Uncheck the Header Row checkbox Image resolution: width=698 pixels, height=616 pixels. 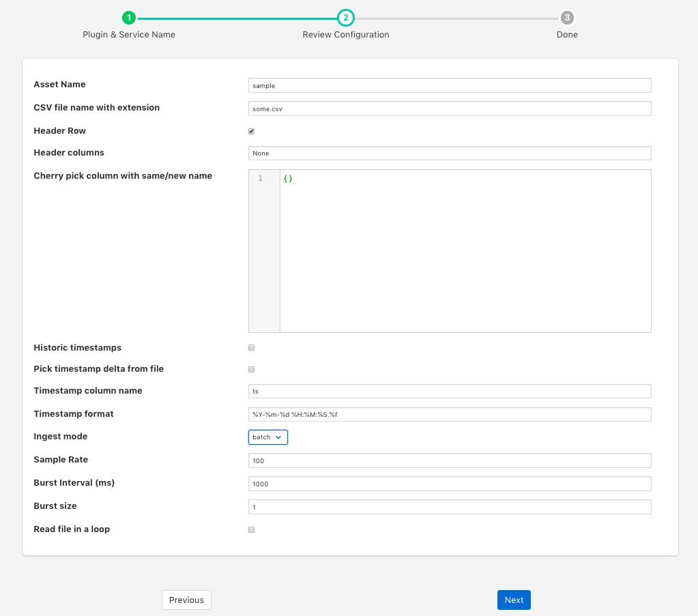point(252,131)
